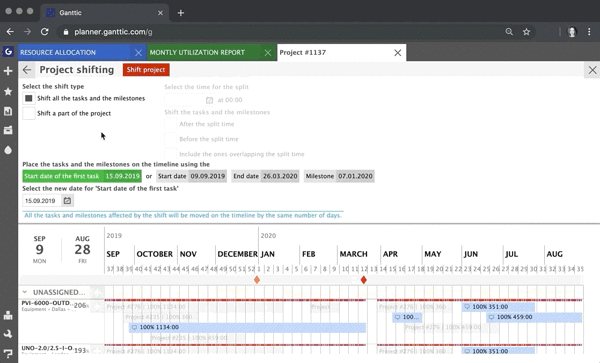The width and height of the screenshot is (600, 363).
Task: Check Shift all the tasks and milestones
Action: 29,98
